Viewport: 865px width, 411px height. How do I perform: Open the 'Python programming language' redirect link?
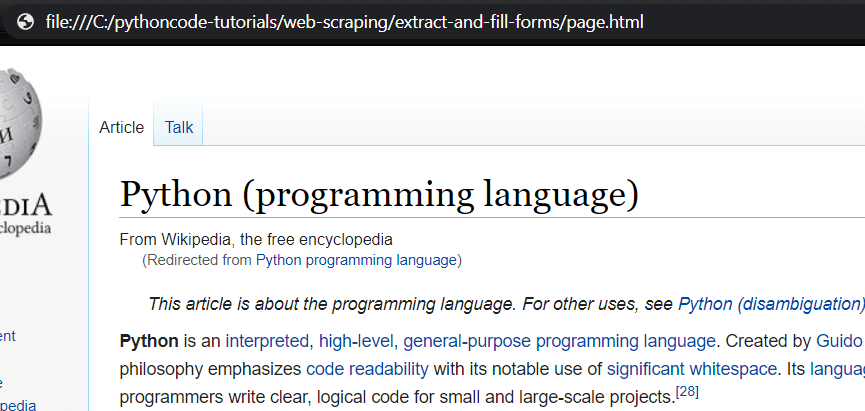[x=356, y=260]
